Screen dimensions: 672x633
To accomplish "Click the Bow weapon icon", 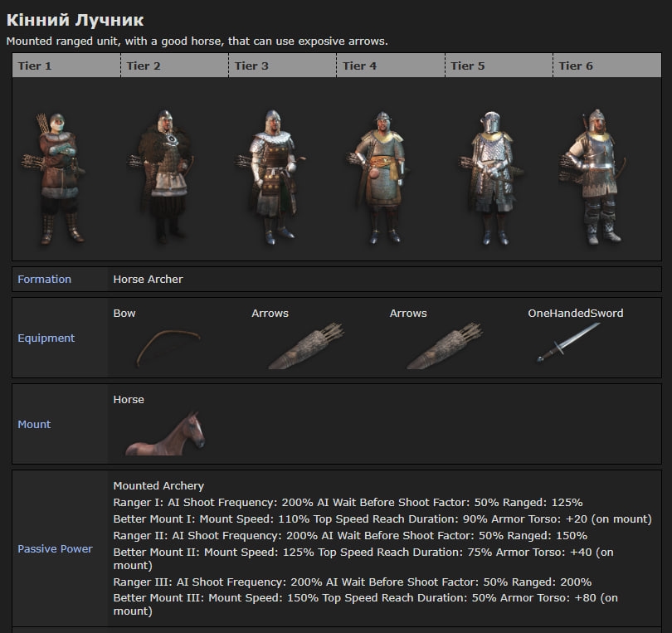I will tap(168, 348).
